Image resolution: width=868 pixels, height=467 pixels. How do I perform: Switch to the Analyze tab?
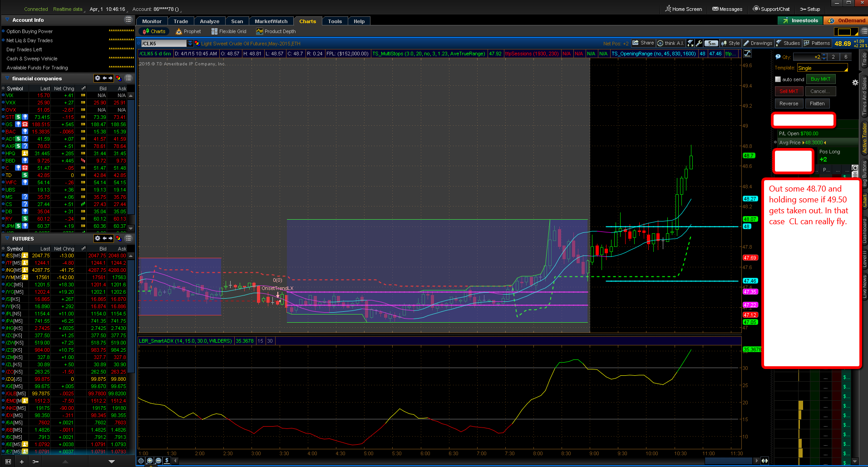tap(210, 21)
